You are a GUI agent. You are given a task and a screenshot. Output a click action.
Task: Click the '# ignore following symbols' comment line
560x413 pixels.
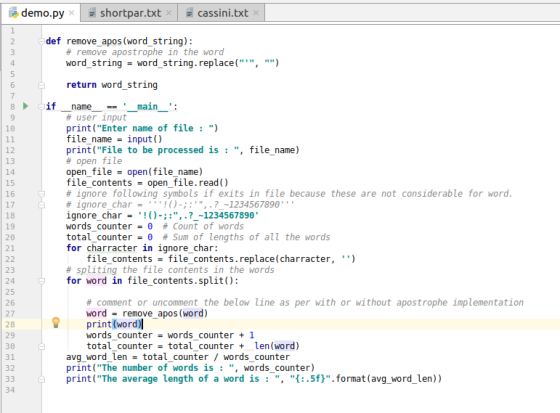289,194
